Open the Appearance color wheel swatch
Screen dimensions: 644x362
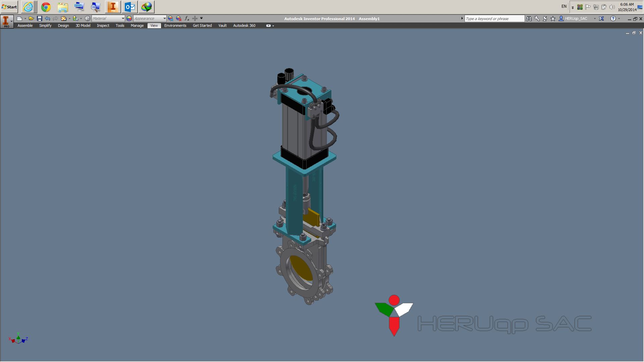(x=129, y=18)
